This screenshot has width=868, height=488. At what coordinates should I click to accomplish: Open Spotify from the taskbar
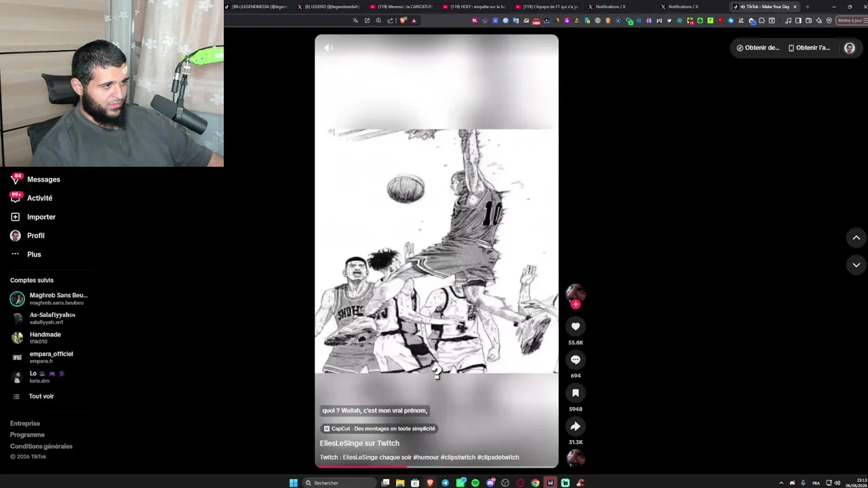point(475,483)
